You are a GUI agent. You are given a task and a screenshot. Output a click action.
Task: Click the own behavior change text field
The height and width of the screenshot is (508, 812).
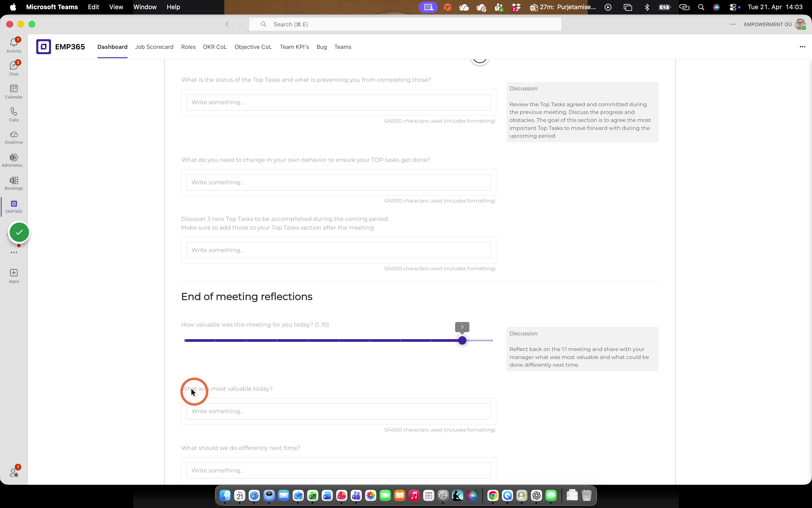(x=339, y=182)
